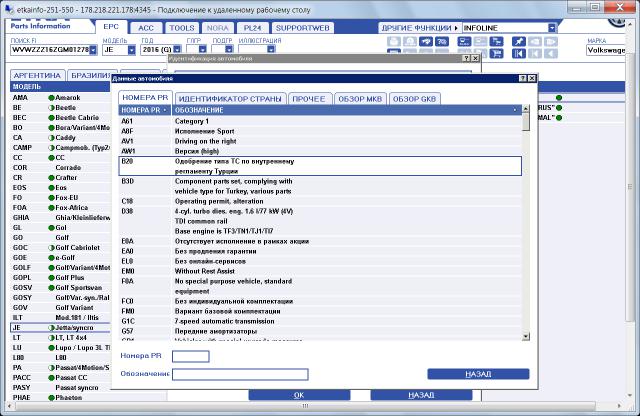The image size is (640, 416).
Task: Select the B20 row Одобрение типа ТС
Action: 320,166
